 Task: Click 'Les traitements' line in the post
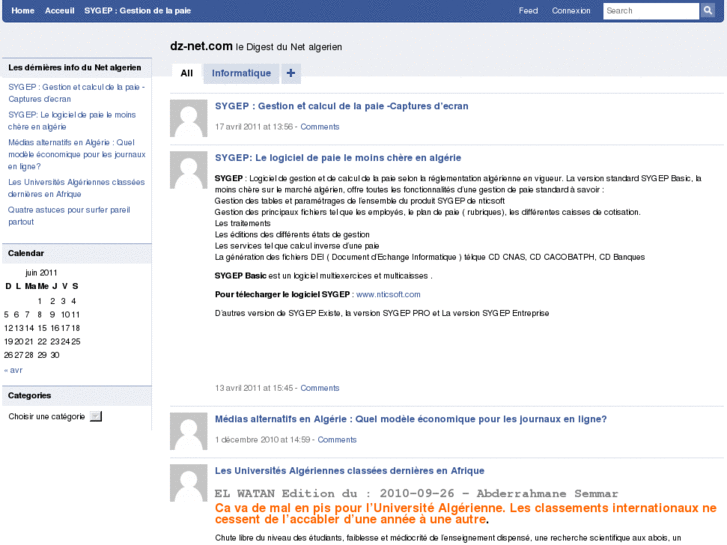[x=242, y=224]
